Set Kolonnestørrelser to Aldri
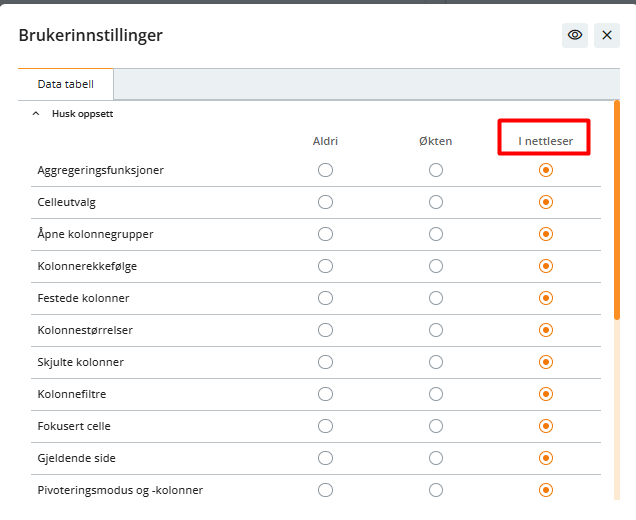Image resolution: width=636 pixels, height=520 pixels. (325, 330)
